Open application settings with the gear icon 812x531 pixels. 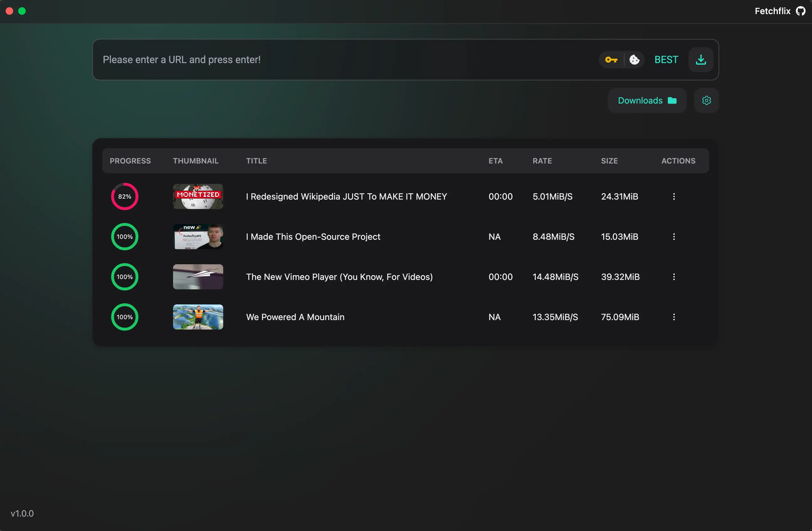(706, 100)
